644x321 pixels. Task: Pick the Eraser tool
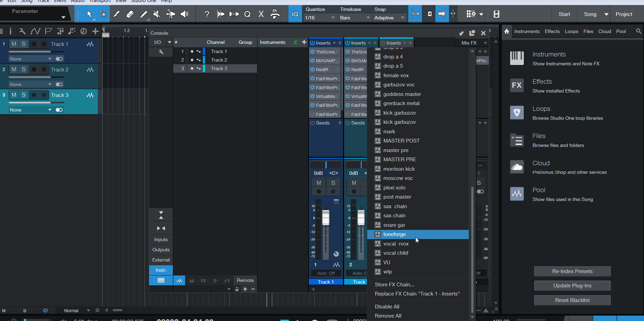coord(130,14)
